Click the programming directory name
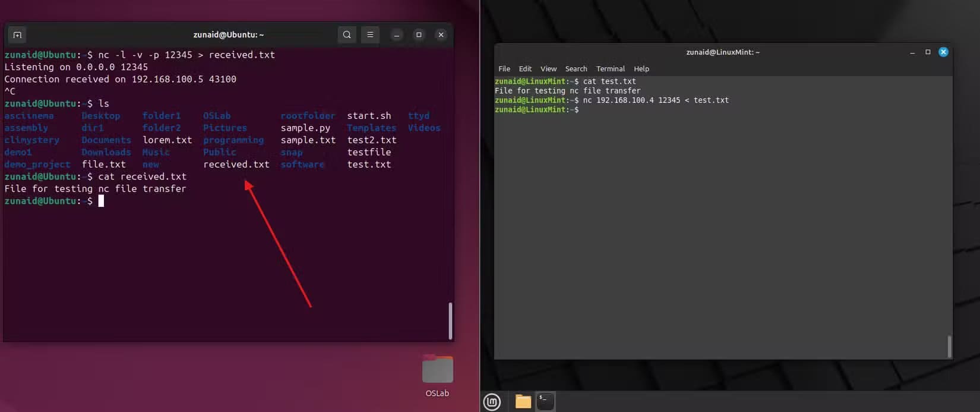980x412 pixels. tap(233, 140)
